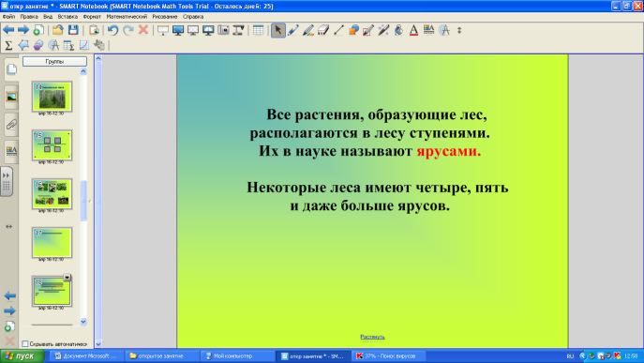Insert equation with the Sigma icon

[8, 45]
